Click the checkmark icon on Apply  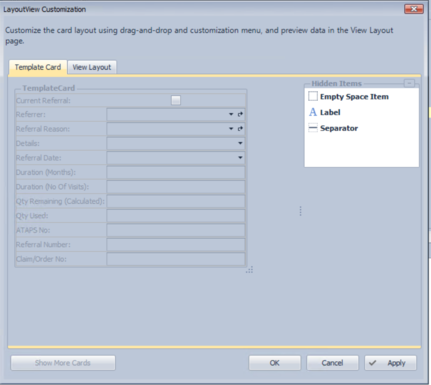click(x=373, y=363)
